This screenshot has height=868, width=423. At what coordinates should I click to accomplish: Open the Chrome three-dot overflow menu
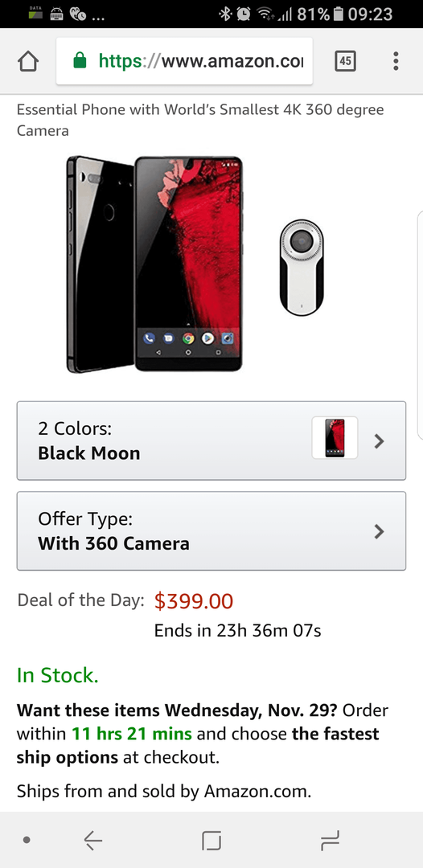point(396,61)
